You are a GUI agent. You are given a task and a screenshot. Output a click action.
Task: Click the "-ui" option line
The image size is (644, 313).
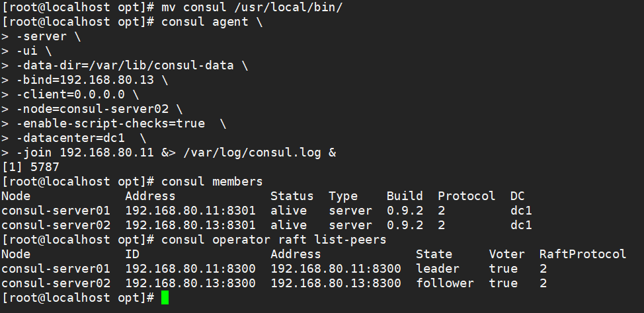(29, 51)
